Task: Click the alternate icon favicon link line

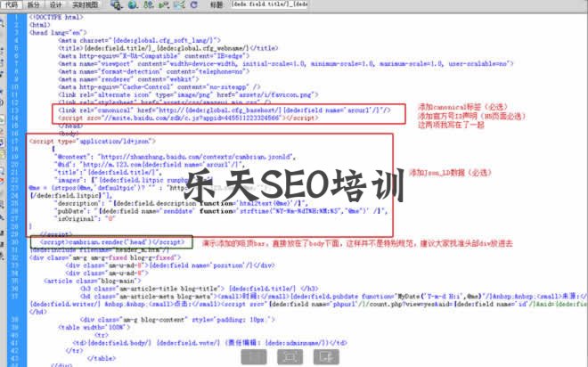Action: 188,94
